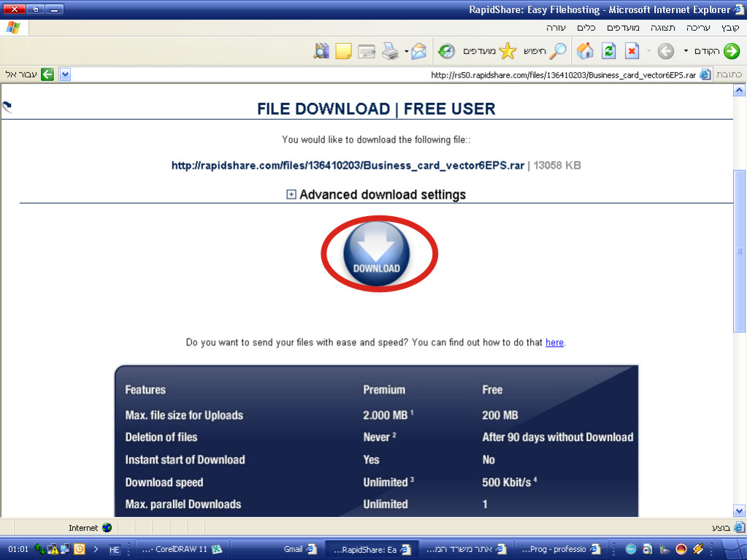747x560 pixels.
Task: Click the 'Premium' column header
Action: 384,390
